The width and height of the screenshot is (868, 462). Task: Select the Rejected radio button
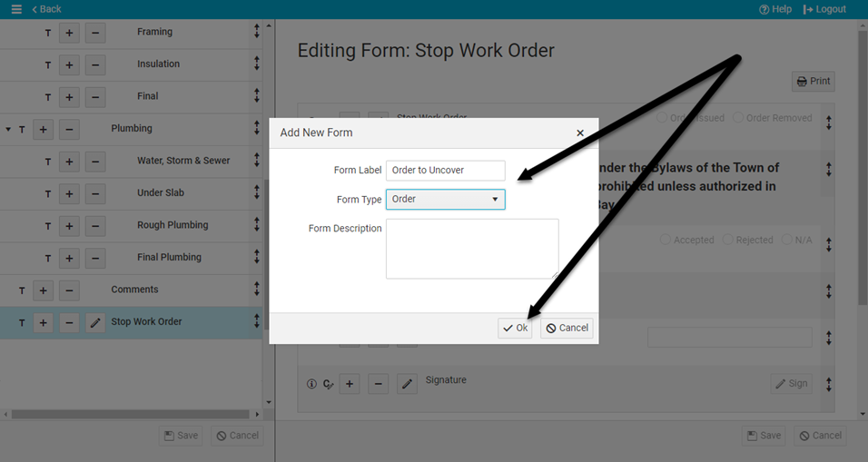click(x=728, y=240)
